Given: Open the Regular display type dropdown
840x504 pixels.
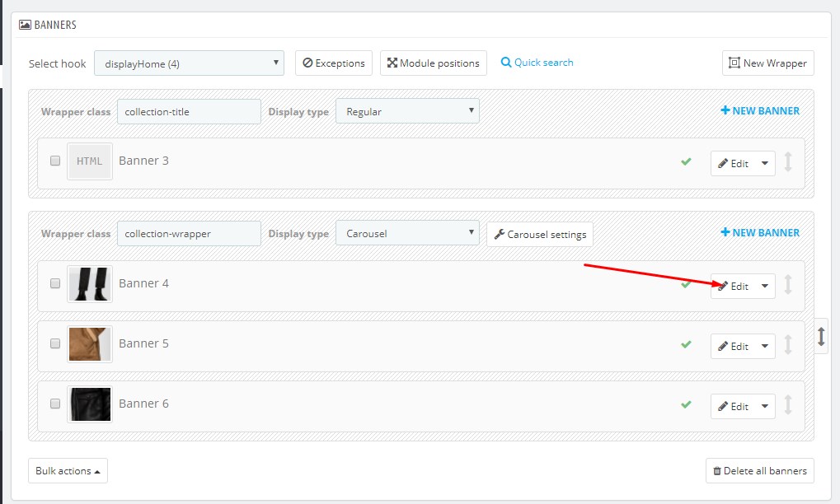Looking at the screenshot, I should (406, 111).
